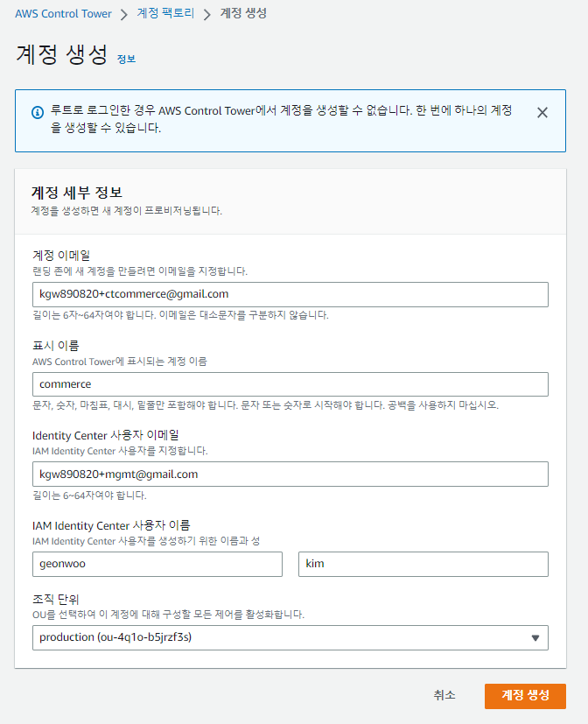Click the first breadcrumb chevron separator
The height and width of the screenshot is (724, 588).
[x=123, y=14]
